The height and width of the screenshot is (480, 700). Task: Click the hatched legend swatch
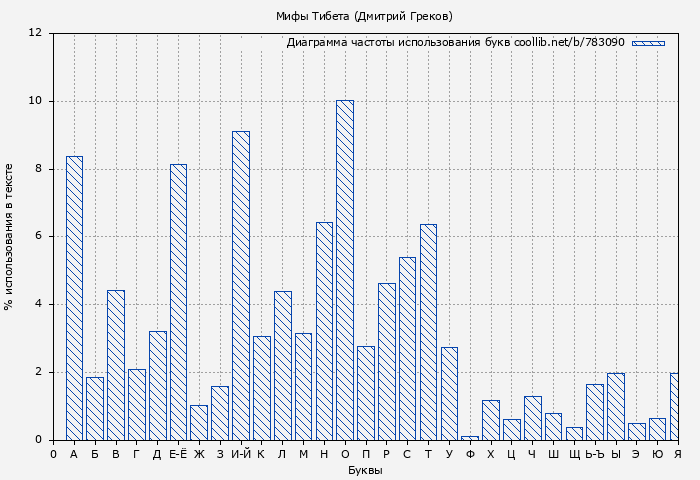coord(648,43)
